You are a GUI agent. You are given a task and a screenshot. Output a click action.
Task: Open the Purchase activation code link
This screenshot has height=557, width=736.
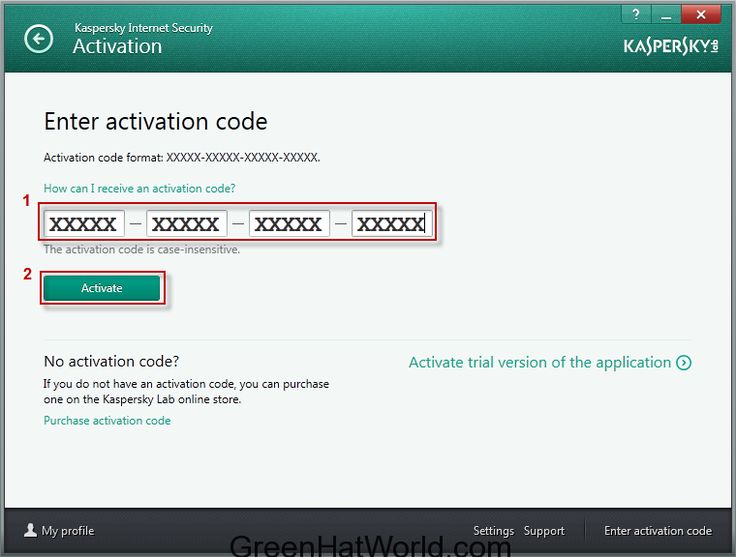click(x=107, y=420)
